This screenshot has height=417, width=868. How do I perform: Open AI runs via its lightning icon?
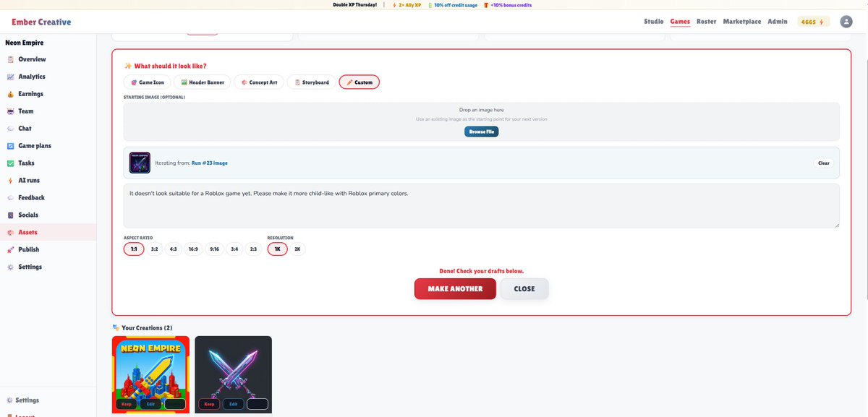(11, 181)
